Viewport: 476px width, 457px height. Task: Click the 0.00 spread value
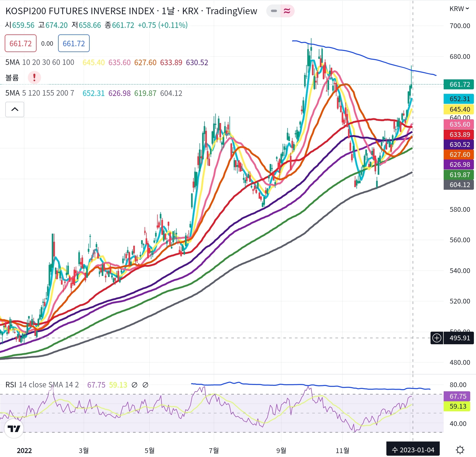[x=47, y=44]
